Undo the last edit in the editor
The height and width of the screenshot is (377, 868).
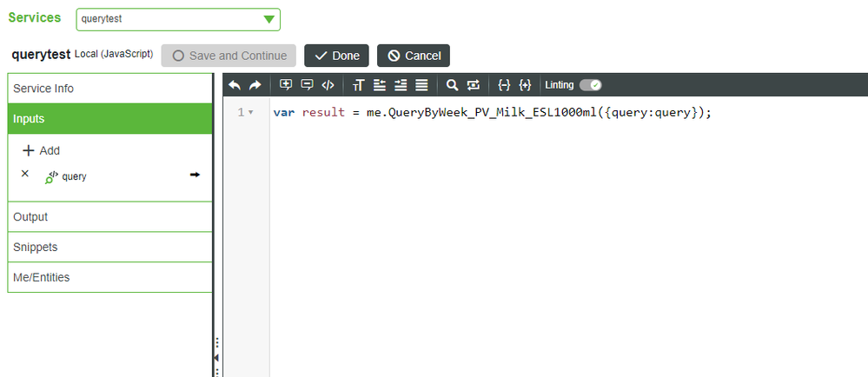(x=235, y=85)
